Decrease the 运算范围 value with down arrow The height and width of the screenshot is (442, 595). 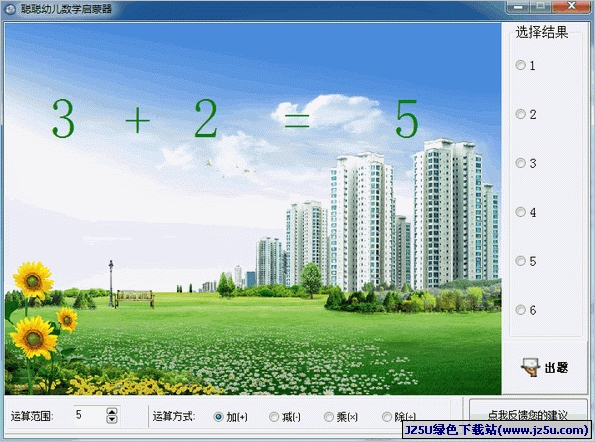tap(112, 419)
